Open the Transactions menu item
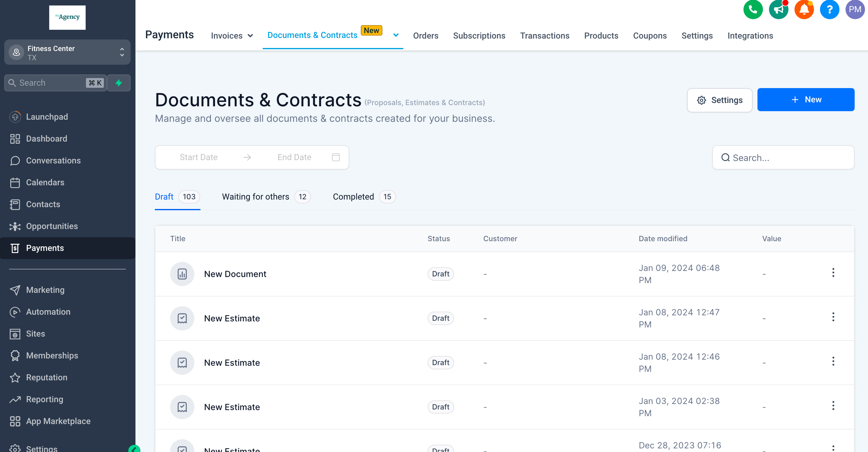868x452 pixels. pos(545,36)
